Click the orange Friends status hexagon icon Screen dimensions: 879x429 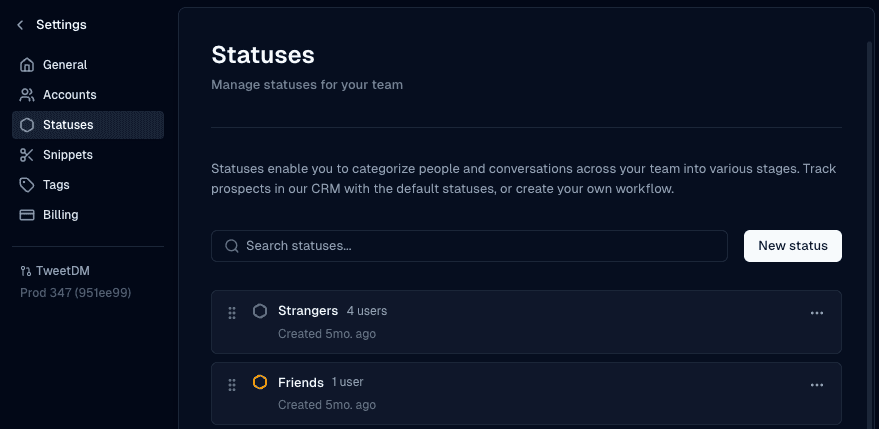click(x=260, y=382)
